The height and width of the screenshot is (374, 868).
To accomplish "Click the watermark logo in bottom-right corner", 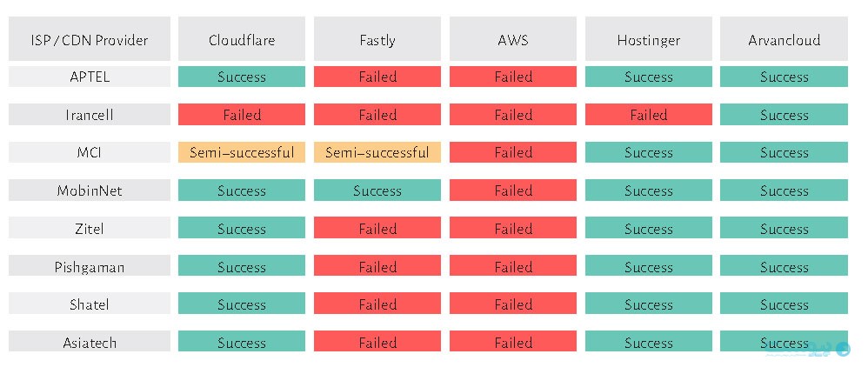I will 808,349.
